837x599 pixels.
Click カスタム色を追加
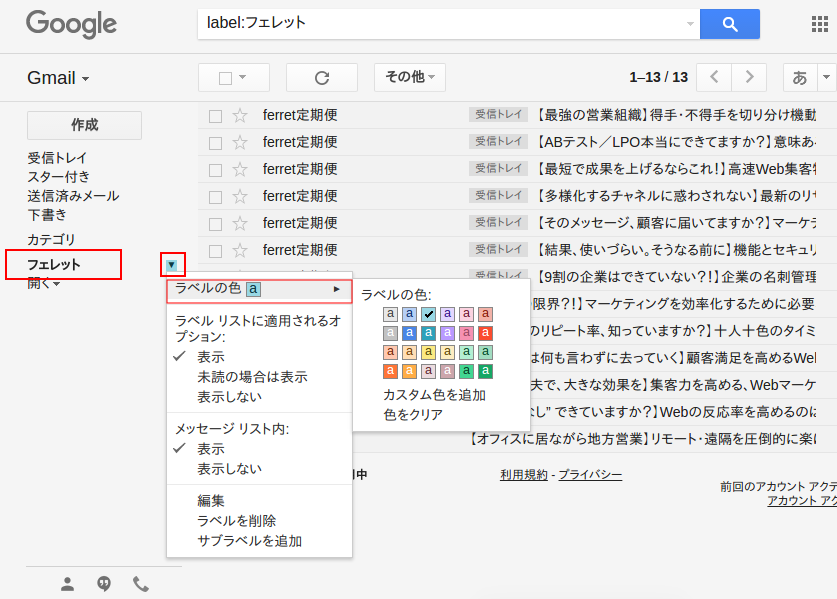(434, 395)
